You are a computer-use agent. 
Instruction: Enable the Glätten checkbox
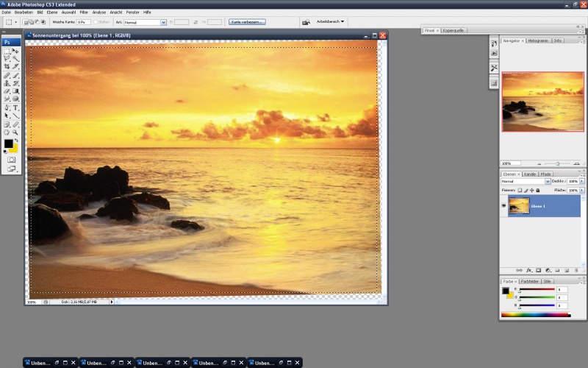[96, 22]
